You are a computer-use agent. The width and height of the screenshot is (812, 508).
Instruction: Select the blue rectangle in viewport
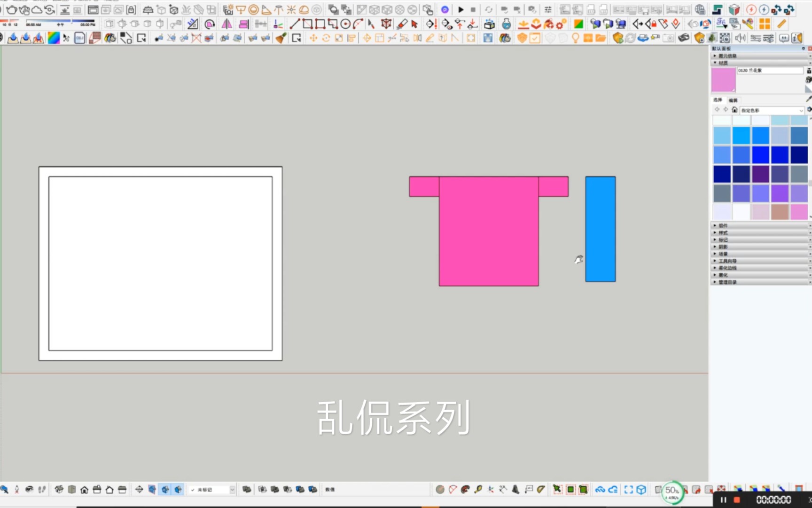pyautogui.click(x=600, y=229)
